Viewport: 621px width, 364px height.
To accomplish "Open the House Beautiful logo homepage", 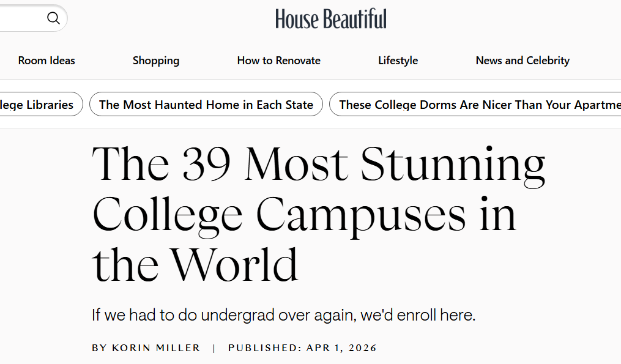I will 330,19.
